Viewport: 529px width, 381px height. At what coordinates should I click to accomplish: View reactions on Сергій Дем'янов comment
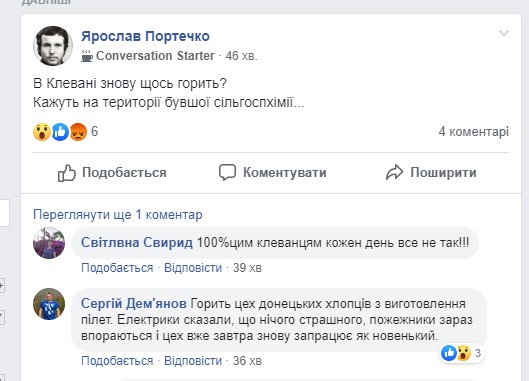(x=463, y=353)
